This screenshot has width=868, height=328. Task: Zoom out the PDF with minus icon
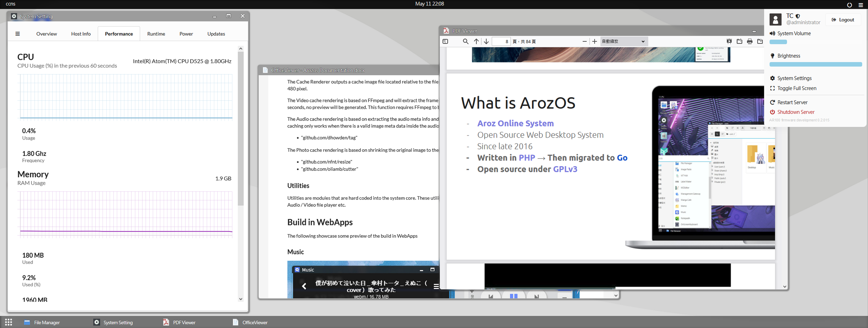coord(584,41)
